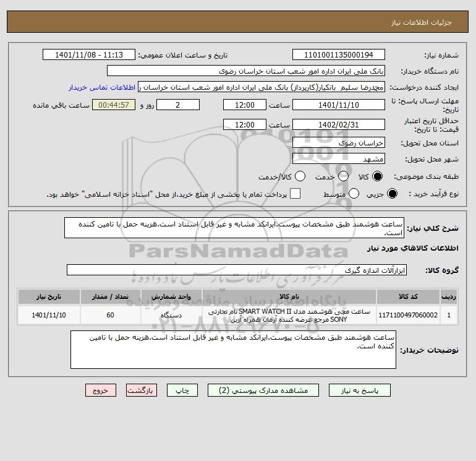476x461 pixels.
Task: Click the delivery city field مشهد
Action: [x=339, y=158]
